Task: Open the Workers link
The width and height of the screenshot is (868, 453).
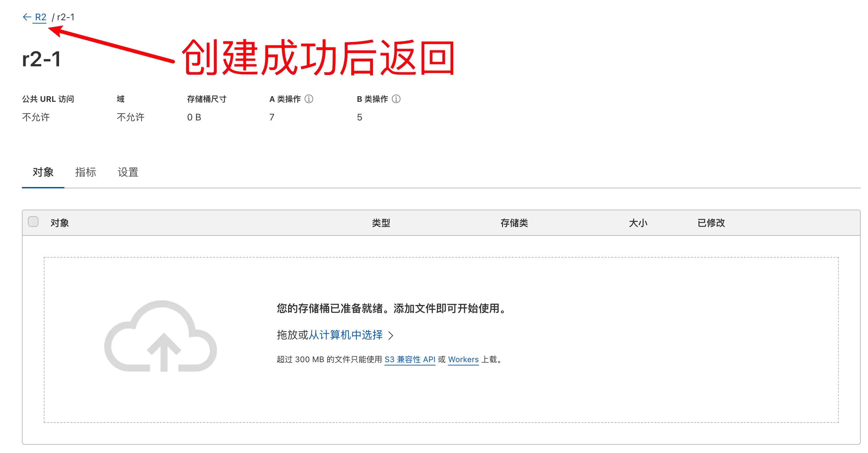Action: 463,359
